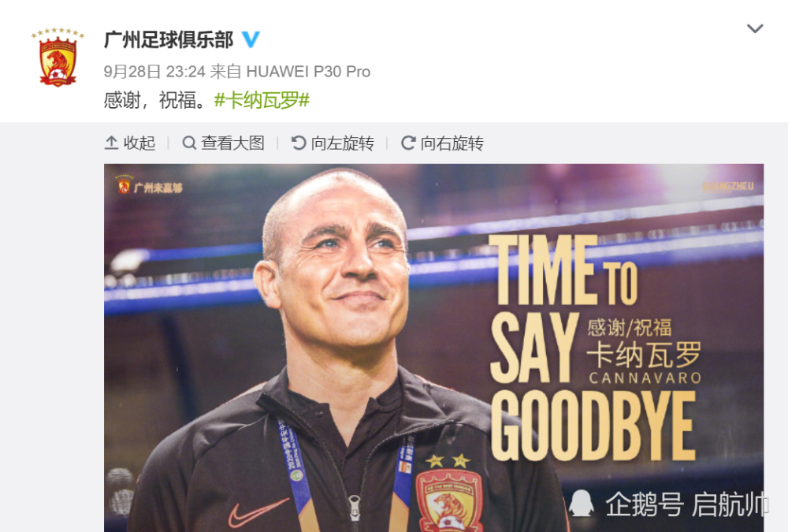Open the post options chevron dropdown

pos(755,28)
